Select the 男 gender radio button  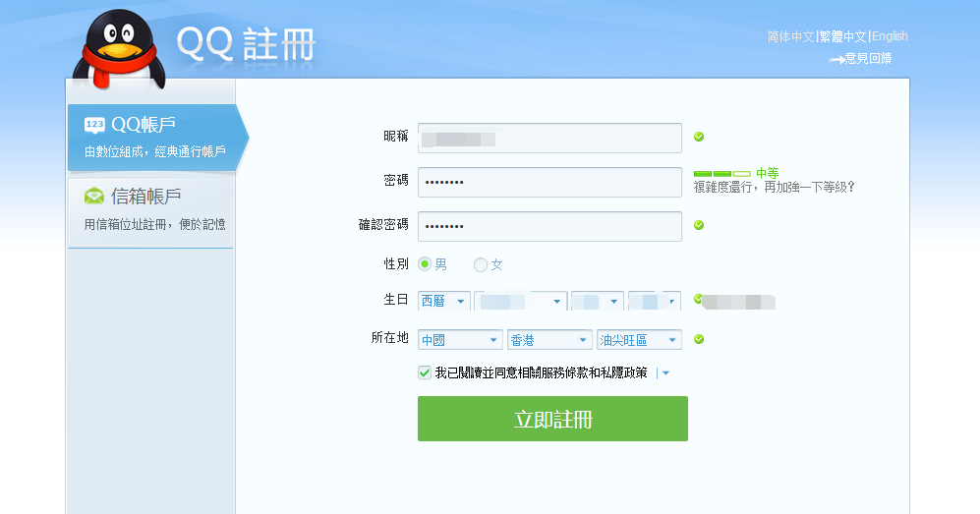click(425, 264)
